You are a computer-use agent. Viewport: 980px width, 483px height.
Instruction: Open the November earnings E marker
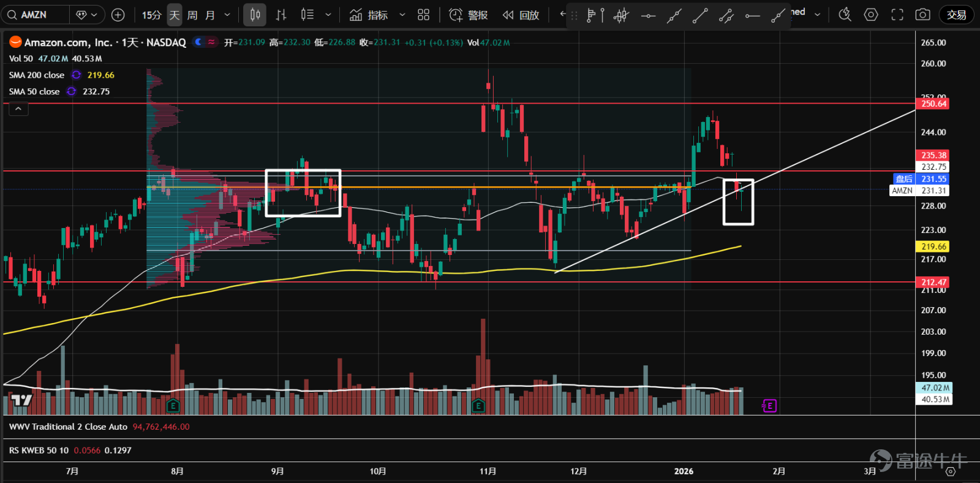(x=478, y=405)
